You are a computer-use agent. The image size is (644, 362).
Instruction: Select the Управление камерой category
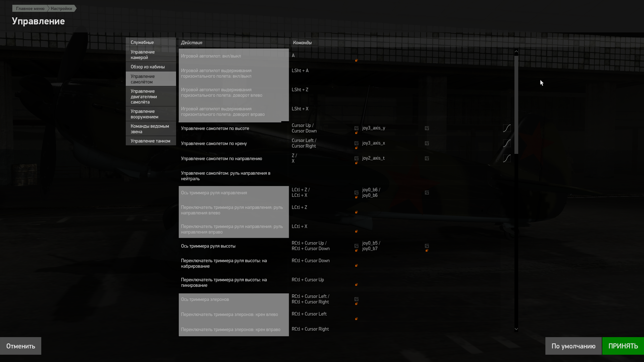(x=151, y=55)
